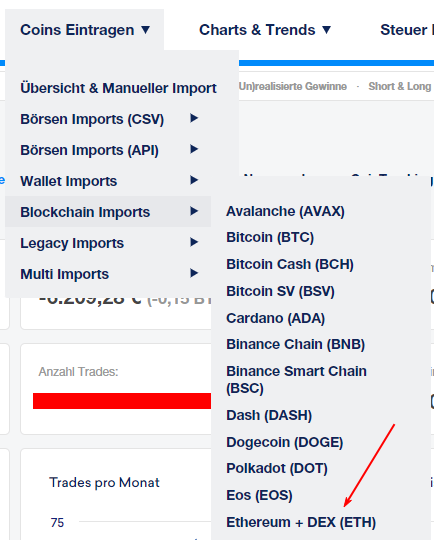Select Übersicht & Manueller Import entry
Image resolution: width=434 pixels, height=540 pixels.
coord(118,88)
